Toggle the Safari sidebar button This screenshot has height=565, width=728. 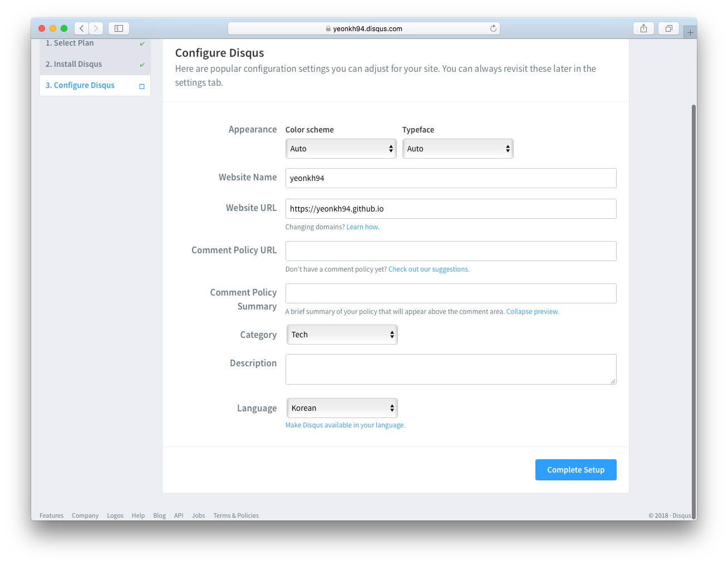pyautogui.click(x=119, y=28)
